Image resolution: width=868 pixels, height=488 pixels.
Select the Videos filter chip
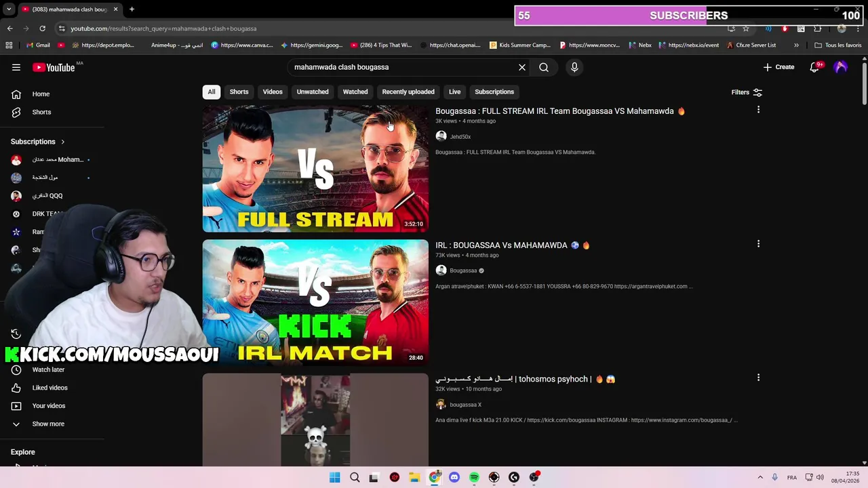point(273,92)
